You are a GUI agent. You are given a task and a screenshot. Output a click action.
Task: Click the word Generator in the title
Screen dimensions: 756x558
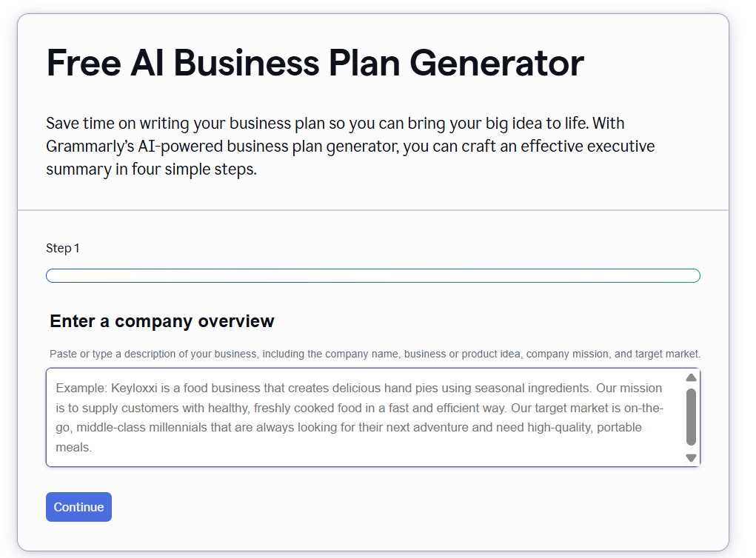(497, 63)
